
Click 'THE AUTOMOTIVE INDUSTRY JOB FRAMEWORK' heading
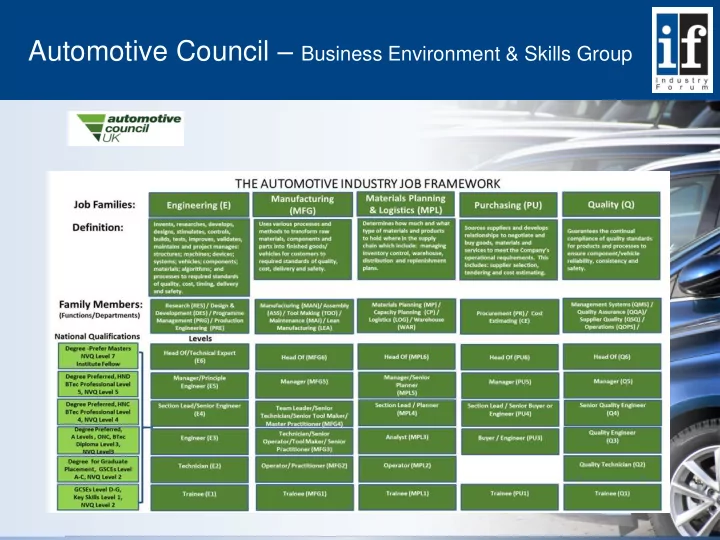(x=367, y=184)
